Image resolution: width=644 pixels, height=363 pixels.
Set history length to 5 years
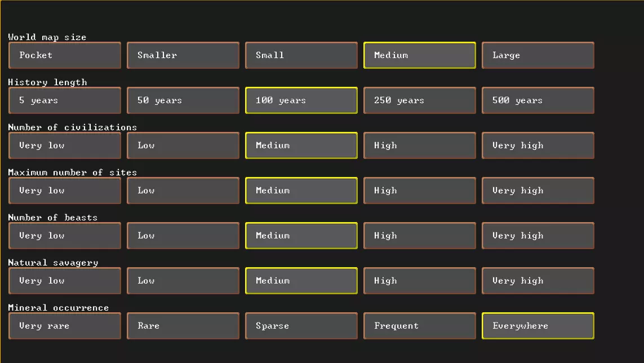point(65,100)
